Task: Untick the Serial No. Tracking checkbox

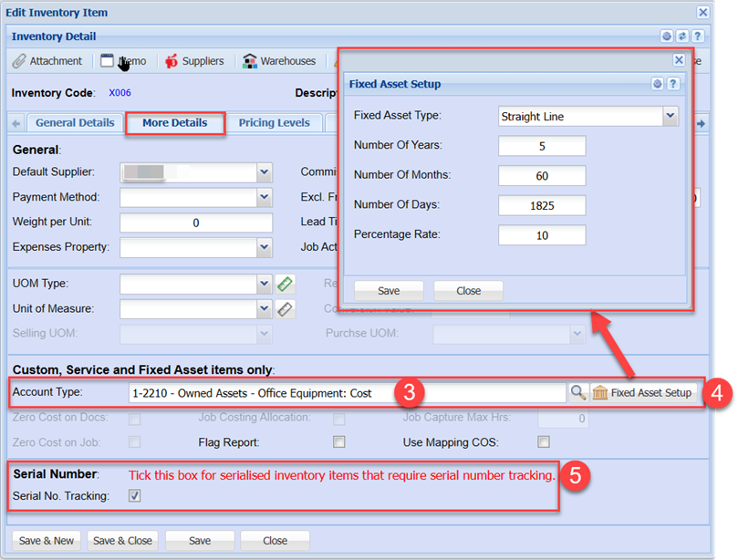Action: tap(135, 496)
